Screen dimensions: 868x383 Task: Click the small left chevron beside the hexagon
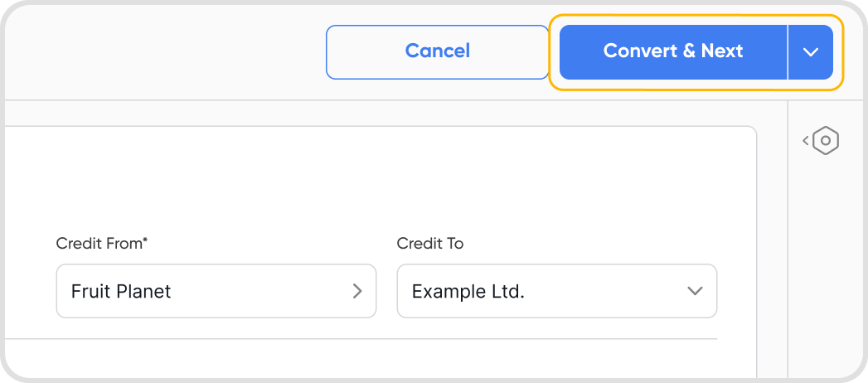[806, 141]
